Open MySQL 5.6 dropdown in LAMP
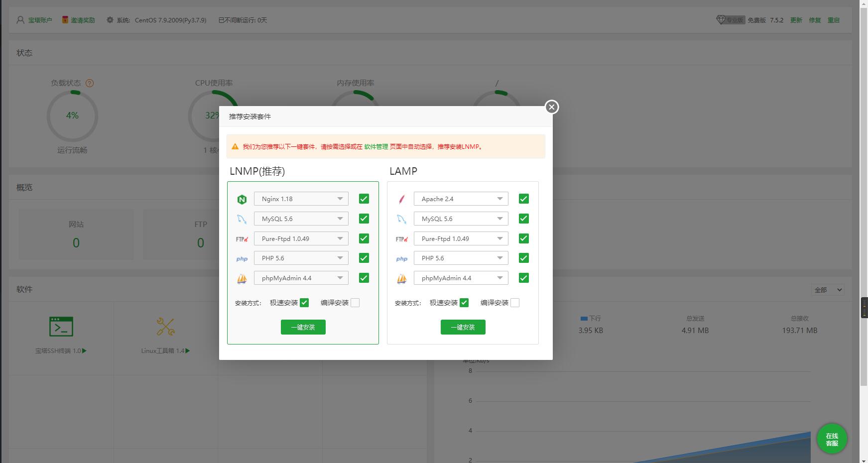Screen dimensions: 868x463 [461, 219]
